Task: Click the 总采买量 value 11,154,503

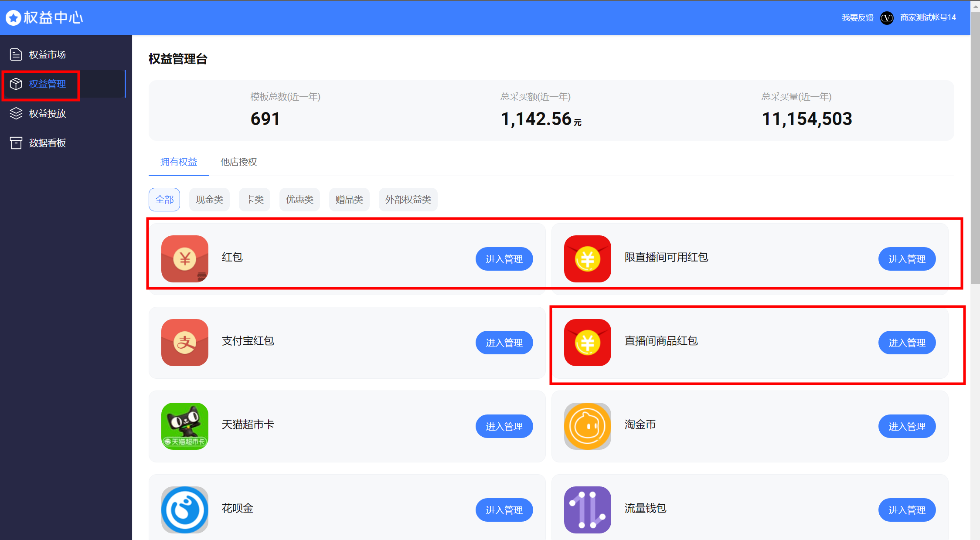Action: [x=807, y=119]
